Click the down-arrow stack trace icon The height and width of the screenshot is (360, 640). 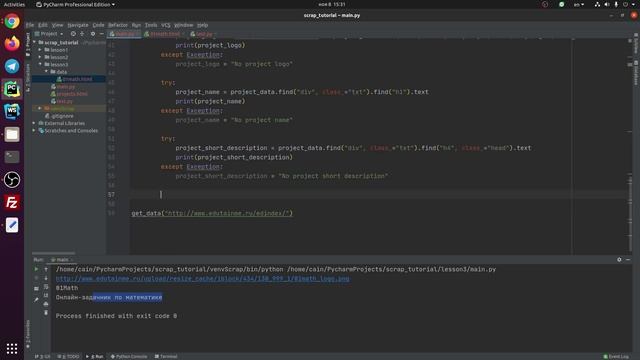click(46, 278)
